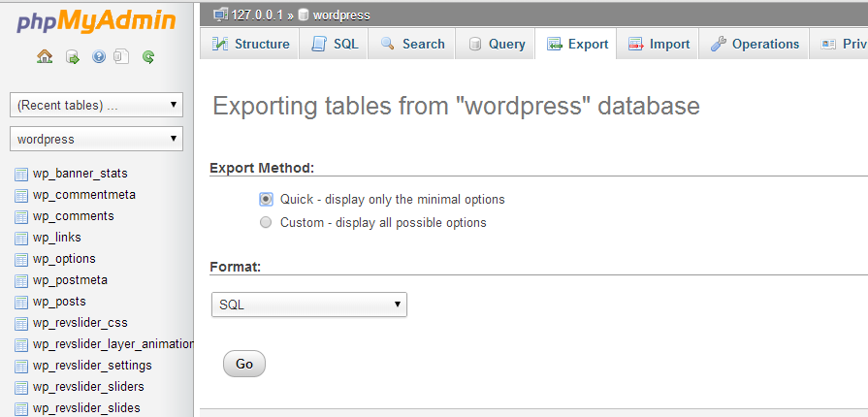Screen dimensions: 868x417
Task: Open the wp_revslider_layer_animations table link
Action: coord(113,344)
